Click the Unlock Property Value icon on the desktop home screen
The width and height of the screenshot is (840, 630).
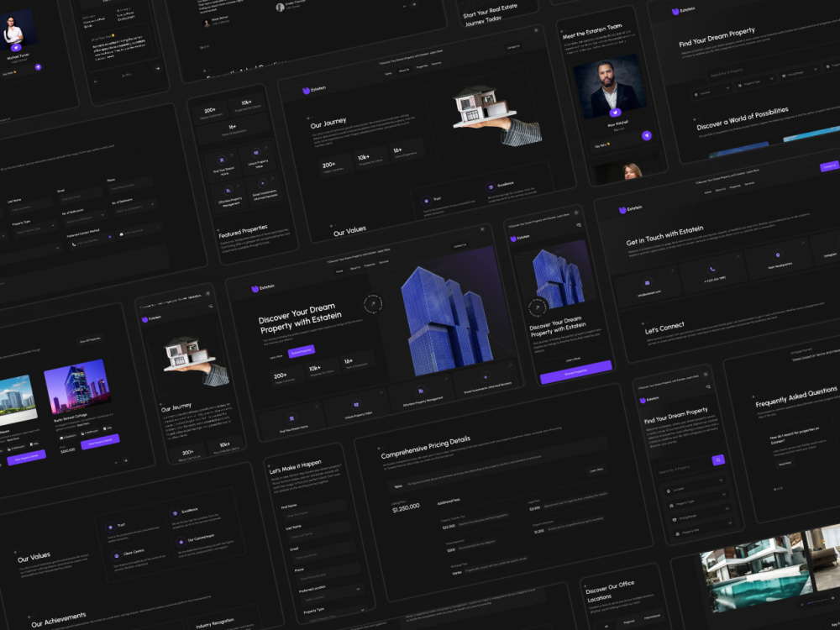tap(356, 405)
